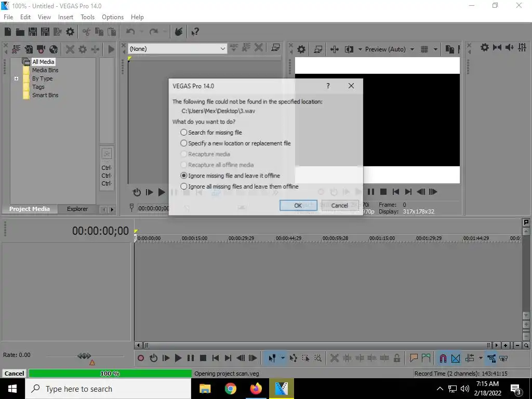
Task: Click the Insert Marker icon
Action: click(414, 358)
